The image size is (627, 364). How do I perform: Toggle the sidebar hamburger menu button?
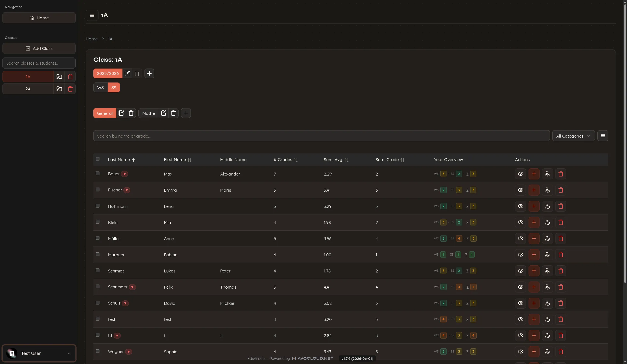tap(92, 15)
